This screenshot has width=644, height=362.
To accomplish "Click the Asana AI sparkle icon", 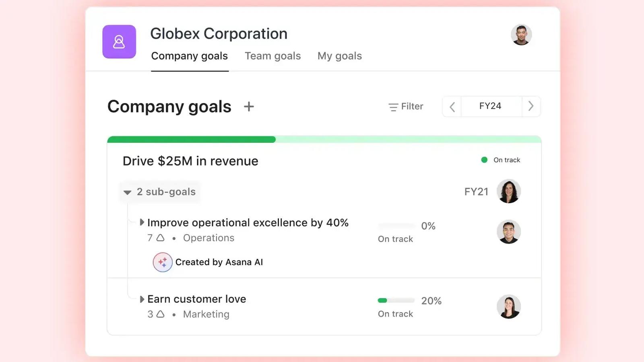I will (x=163, y=262).
